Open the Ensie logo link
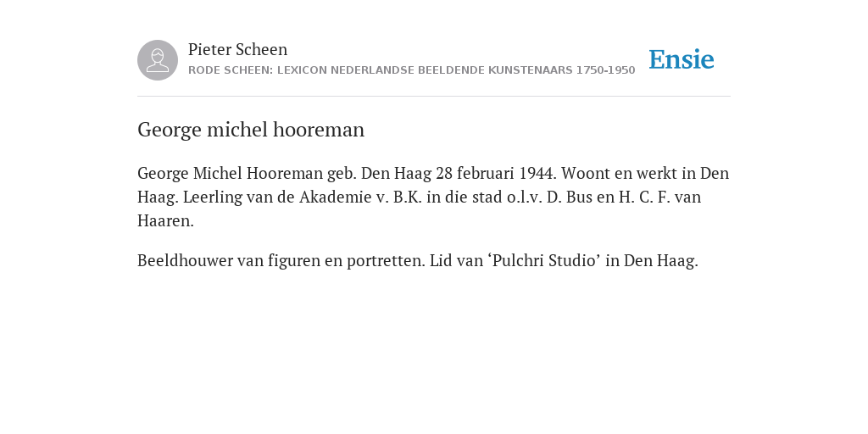868x434 pixels. pyautogui.click(x=682, y=59)
